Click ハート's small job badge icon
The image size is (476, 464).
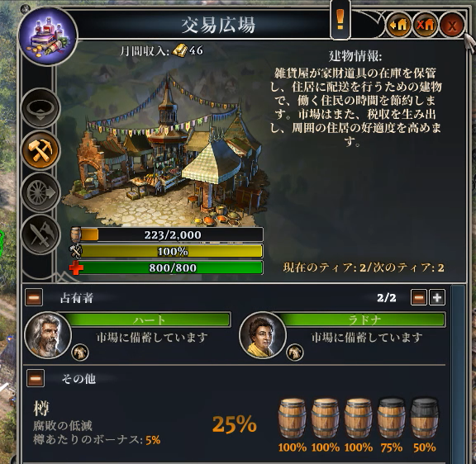tap(80, 353)
